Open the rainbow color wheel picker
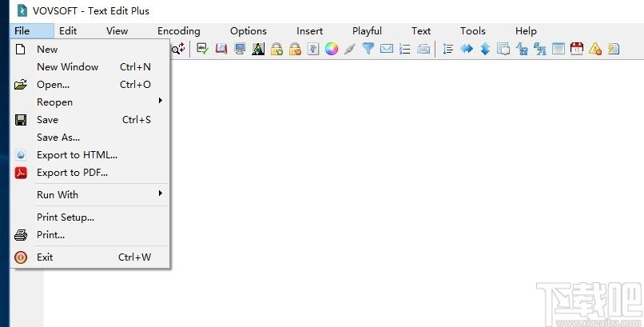 click(332, 49)
